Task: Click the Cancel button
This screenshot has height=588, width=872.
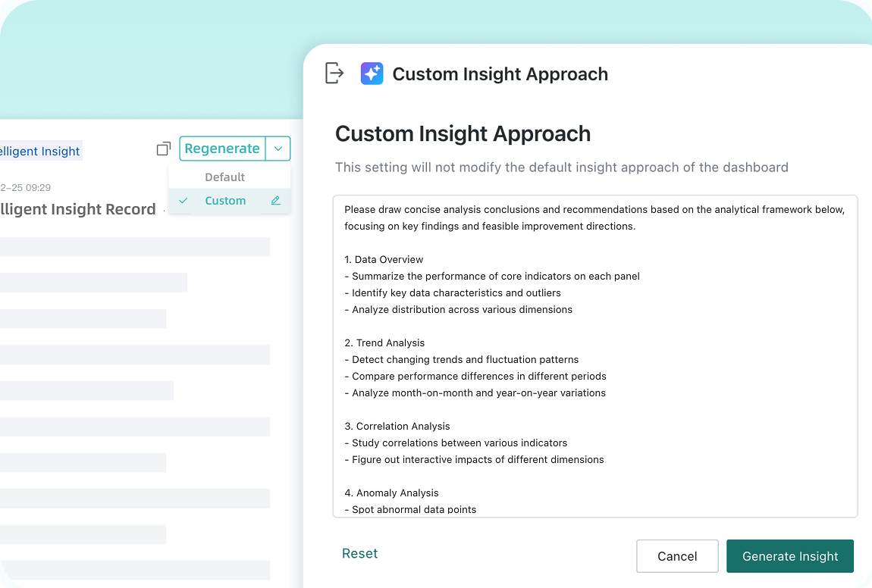Action: (677, 555)
